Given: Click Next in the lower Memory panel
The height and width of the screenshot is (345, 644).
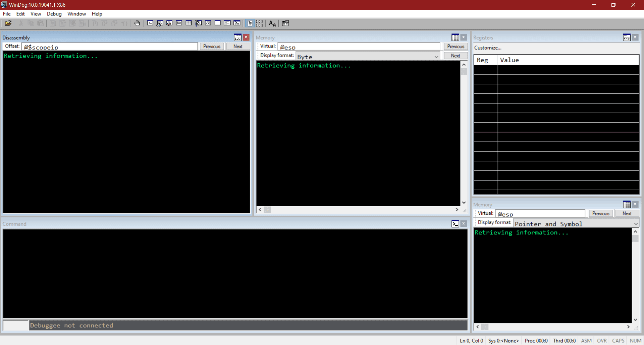Looking at the screenshot, I should [x=627, y=213].
